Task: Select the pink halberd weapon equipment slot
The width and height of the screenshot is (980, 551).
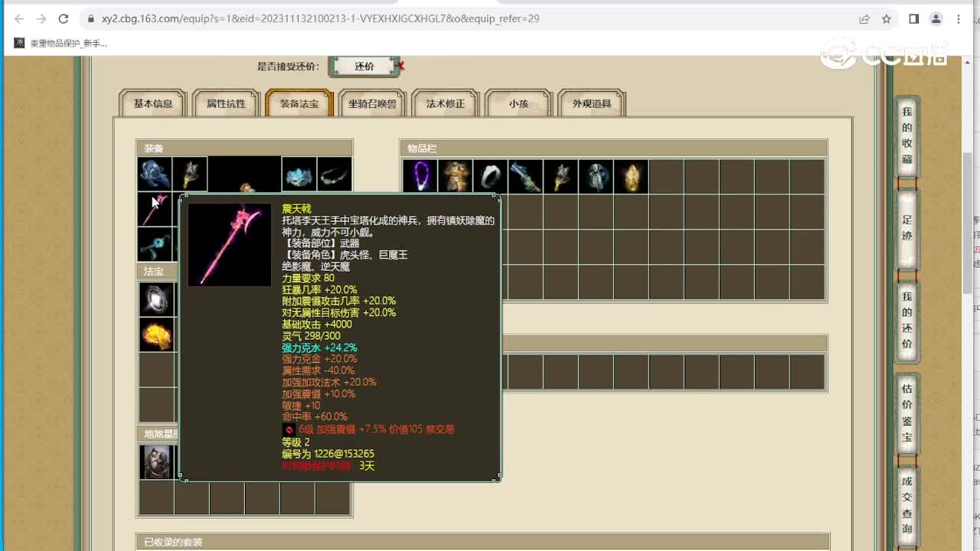Action: (x=155, y=210)
